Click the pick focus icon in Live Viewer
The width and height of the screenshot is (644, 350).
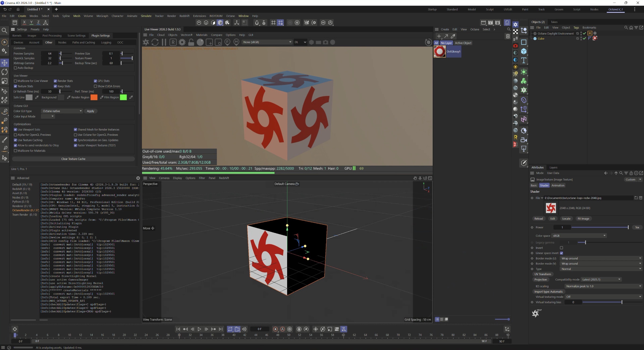point(227,42)
